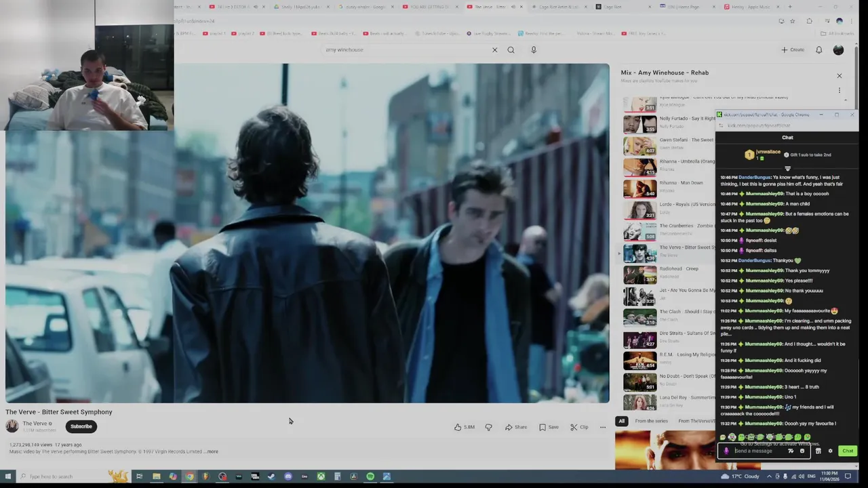The height and width of the screenshot is (488, 868).
Task: Click the YouTube search magnifier icon
Action: [511, 49]
